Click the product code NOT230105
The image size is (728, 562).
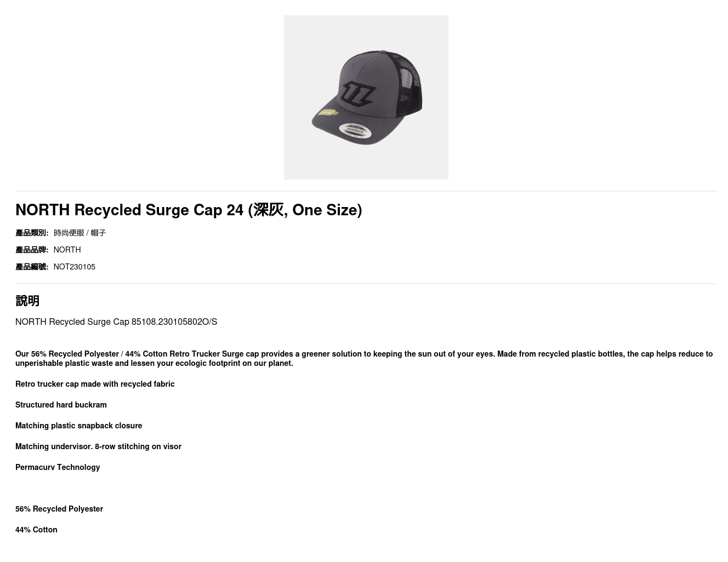point(74,267)
